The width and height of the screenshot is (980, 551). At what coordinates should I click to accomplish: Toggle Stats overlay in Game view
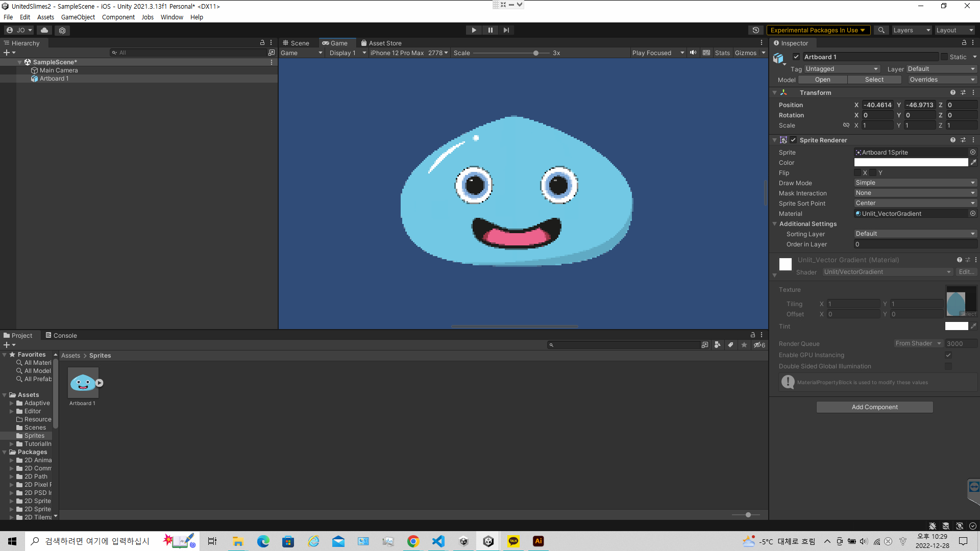pos(722,53)
